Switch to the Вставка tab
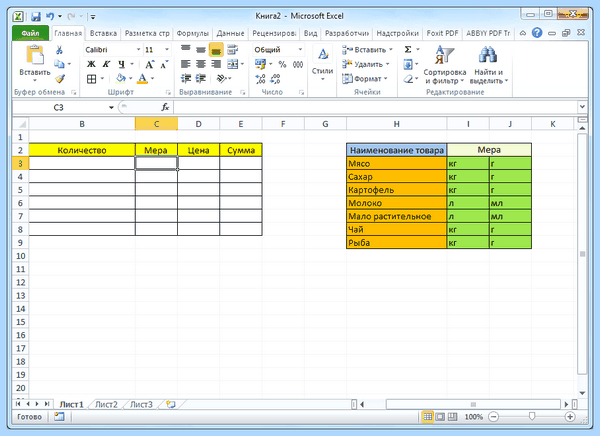 pos(103,33)
